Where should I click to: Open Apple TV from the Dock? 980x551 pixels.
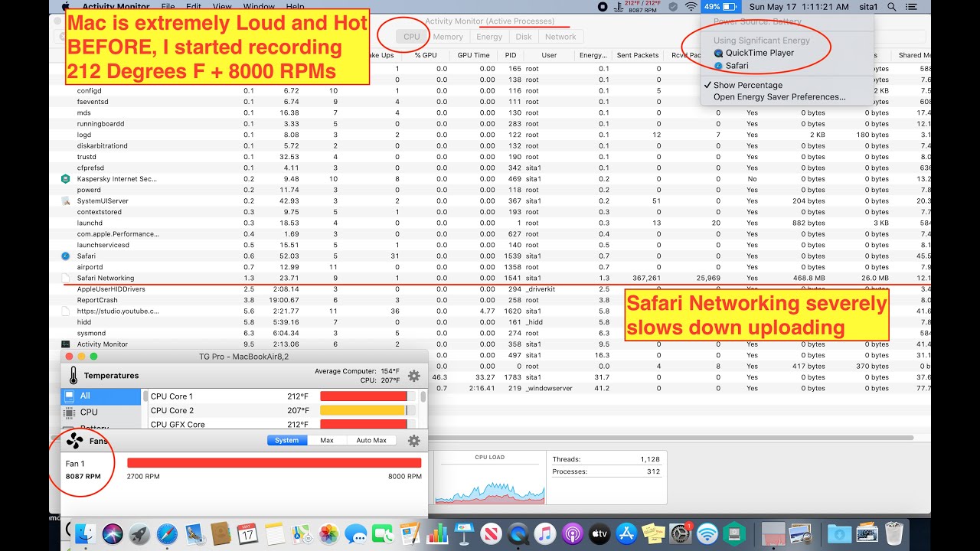pos(600,533)
